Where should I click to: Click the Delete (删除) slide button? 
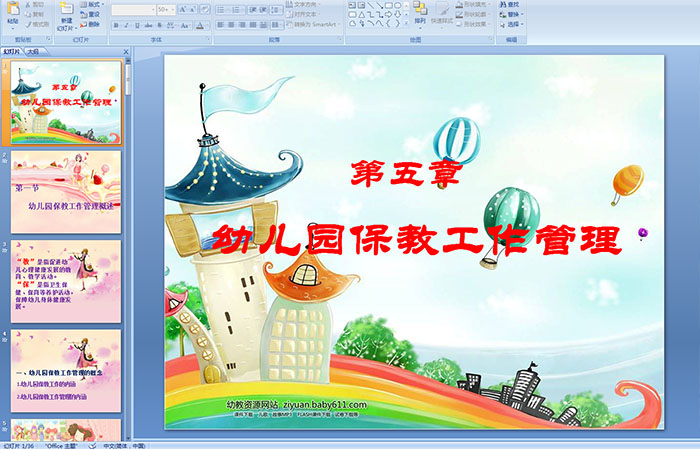click(90, 24)
